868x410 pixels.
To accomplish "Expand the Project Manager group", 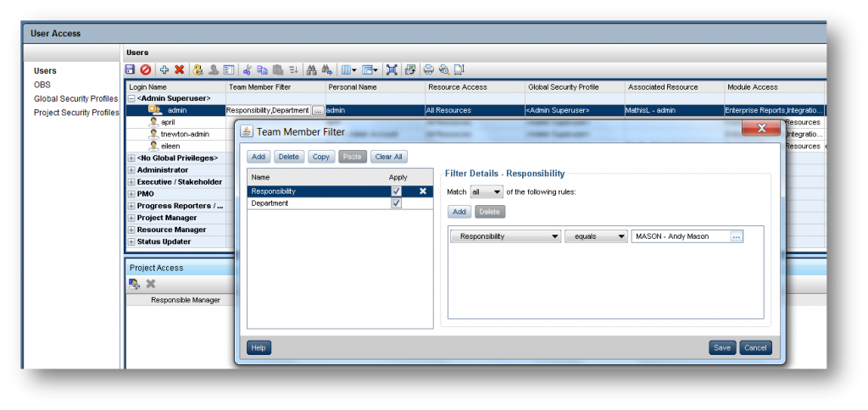I will (131, 218).
